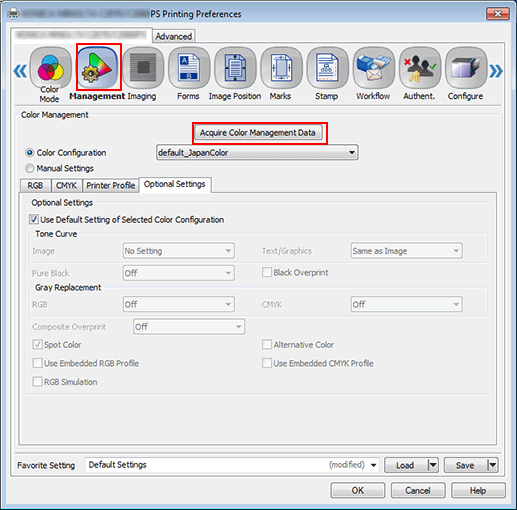Open the Authent. users icon
Viewport: 517px width, 510px height.
pyautogui.click(x=420, y=68)
